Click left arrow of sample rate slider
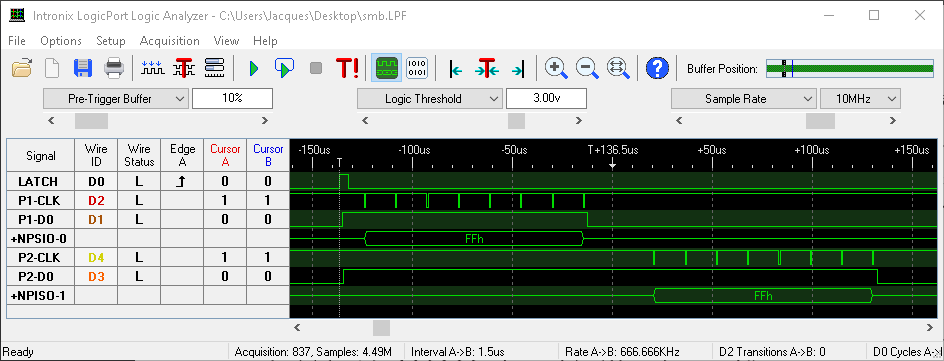 679,121
